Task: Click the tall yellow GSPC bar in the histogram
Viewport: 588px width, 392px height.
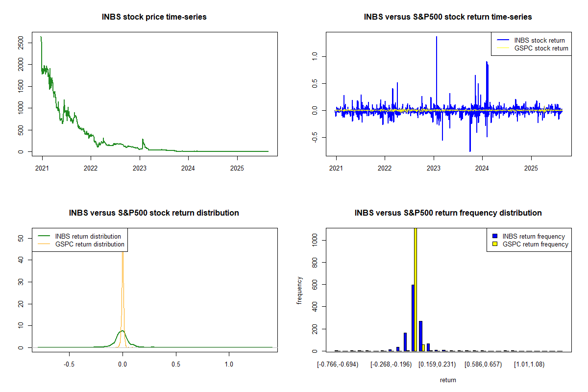Action: pyautogui.click(x=416, y=289)
